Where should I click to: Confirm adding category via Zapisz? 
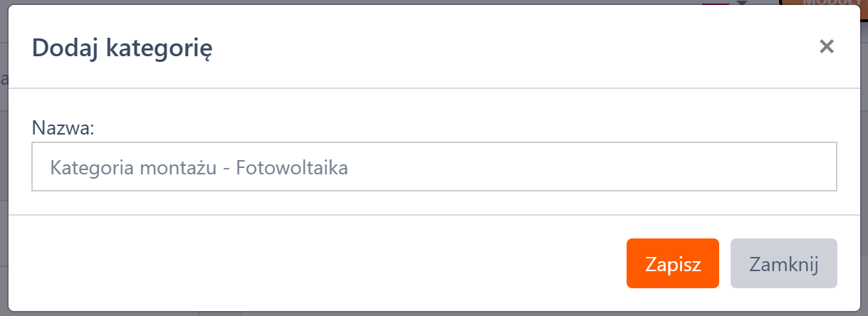[x=672, y=263]
